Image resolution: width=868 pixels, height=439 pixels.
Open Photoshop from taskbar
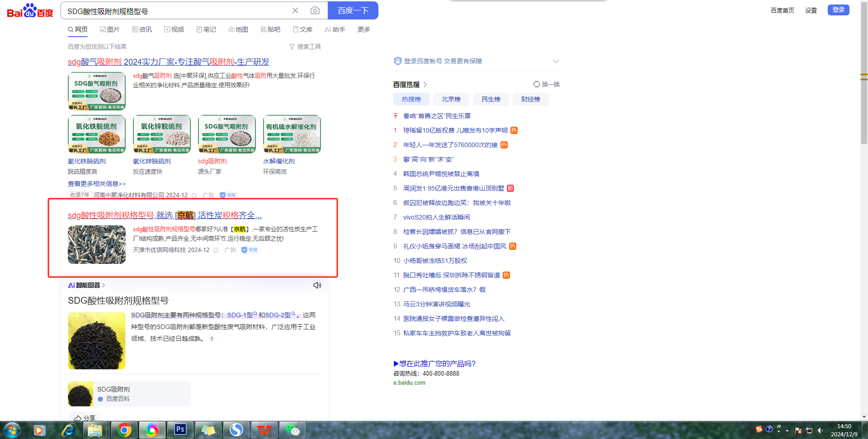pos(180,429)
